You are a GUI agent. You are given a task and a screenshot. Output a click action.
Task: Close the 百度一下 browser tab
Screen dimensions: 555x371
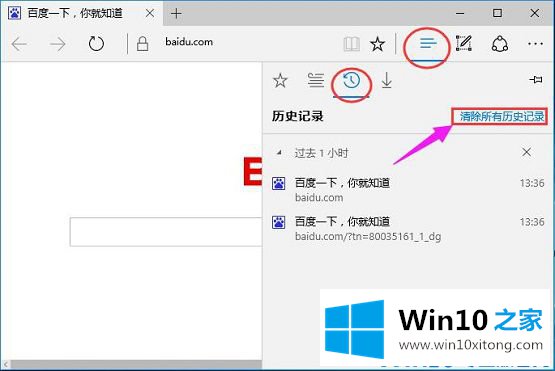(150, 13)
